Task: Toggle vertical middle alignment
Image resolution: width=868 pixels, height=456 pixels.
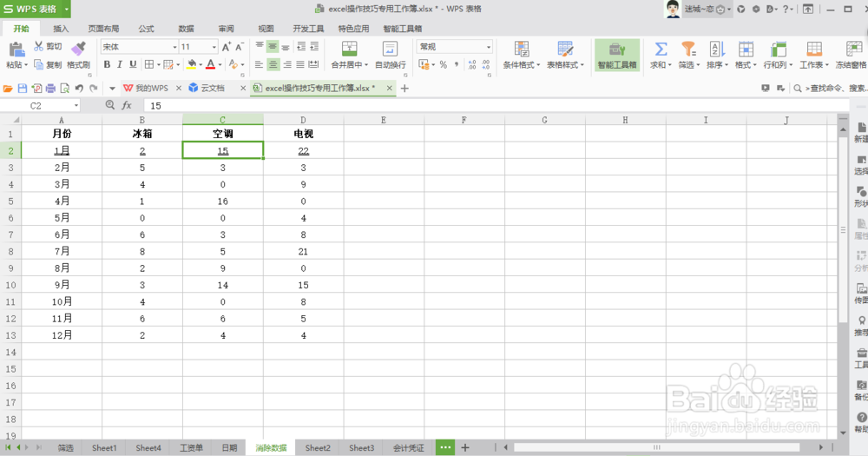Action: tap(273, 47)
